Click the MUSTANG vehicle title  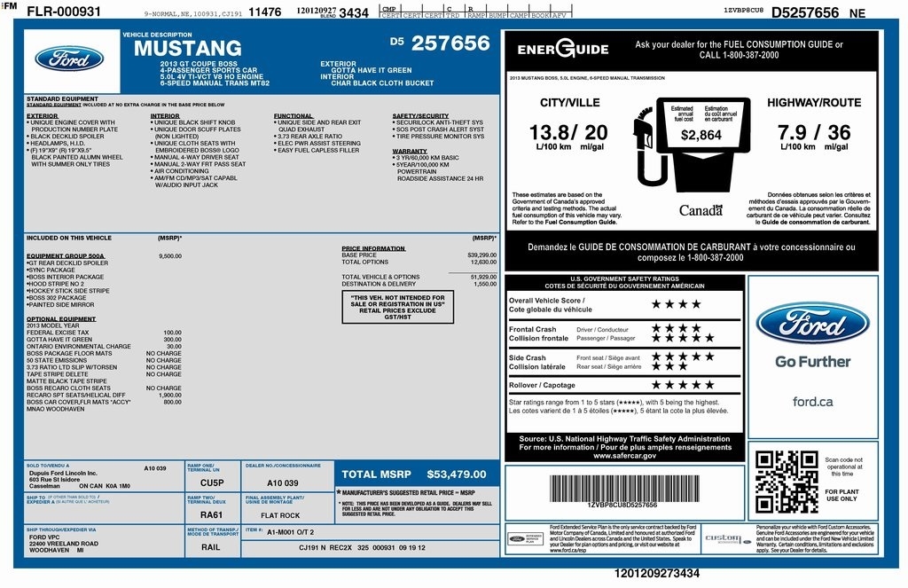[x=187, y=49]
